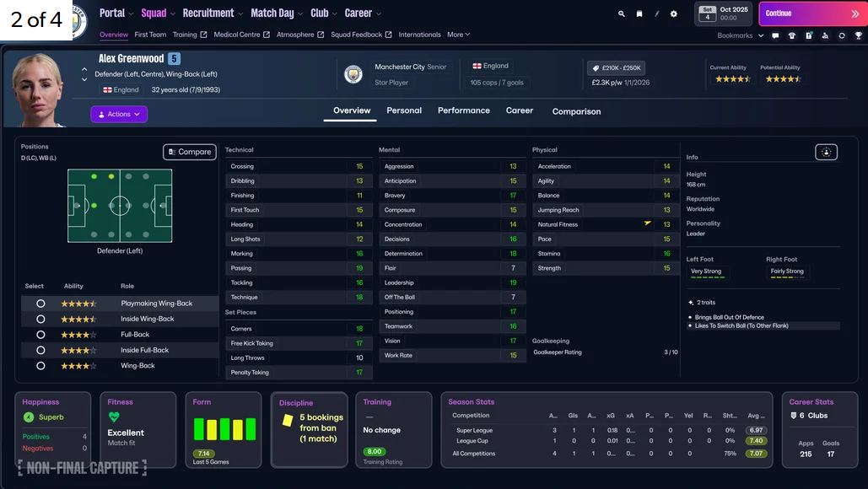Click the Manchester City club link

(x=400, y=67)
